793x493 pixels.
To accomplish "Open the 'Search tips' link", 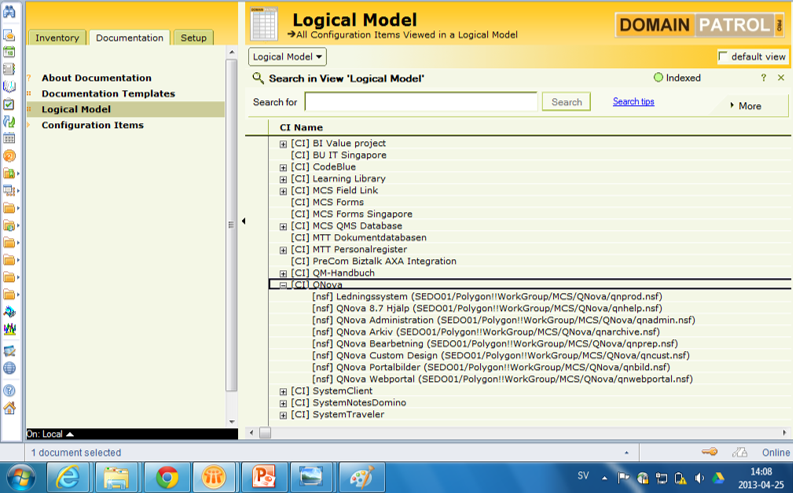I will coord(634,101).
